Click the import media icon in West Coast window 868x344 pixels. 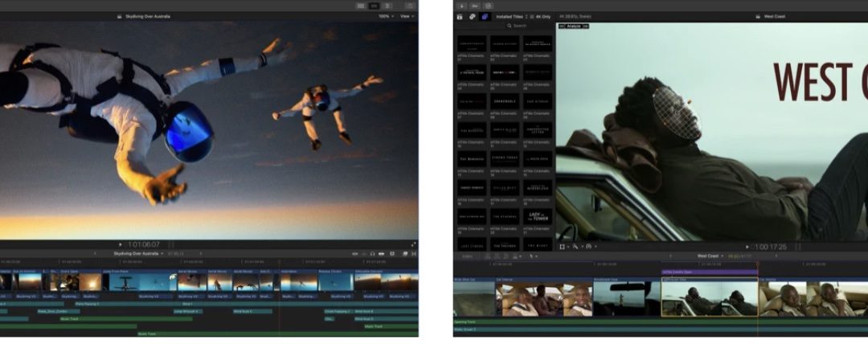[x=462, y=6]
